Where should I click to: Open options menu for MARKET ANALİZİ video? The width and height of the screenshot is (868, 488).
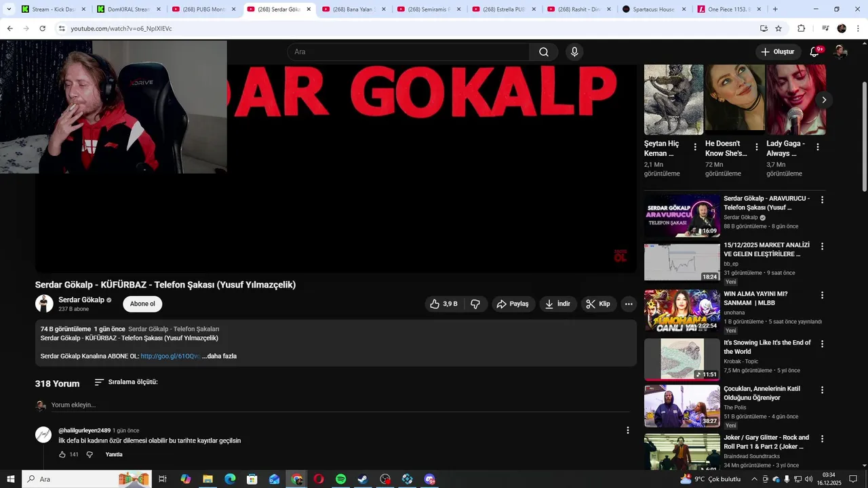click(x=822, y=247)
